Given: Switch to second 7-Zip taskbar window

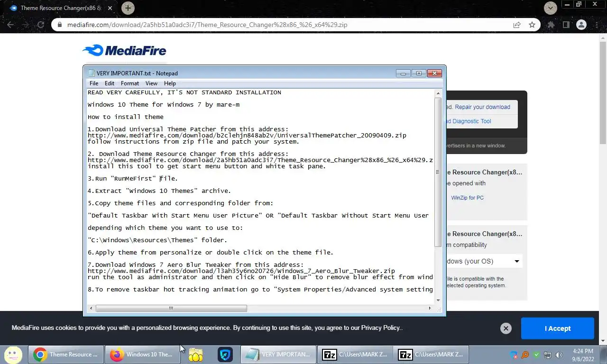Looking at the screenshot, I should tap(431, 355).
